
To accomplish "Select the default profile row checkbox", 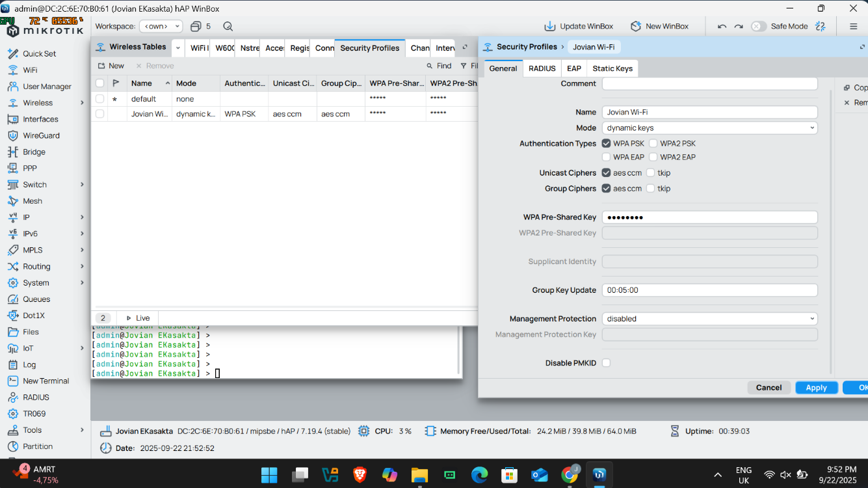I will (99, 99).
